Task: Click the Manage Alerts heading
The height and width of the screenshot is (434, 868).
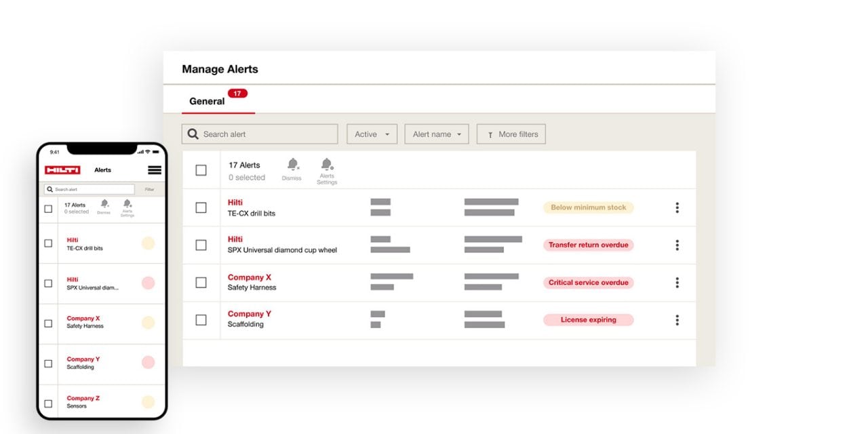Action: [220, 69]
